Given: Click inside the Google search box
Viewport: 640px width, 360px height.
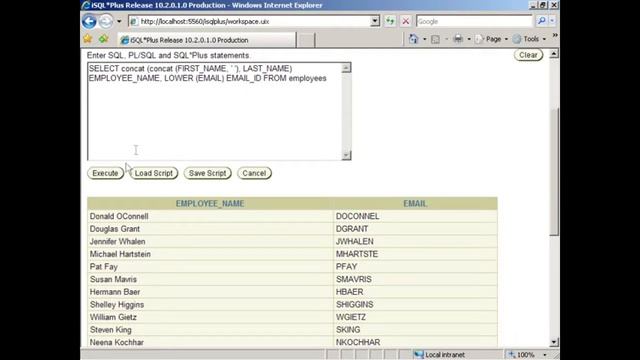Looking at the screenshot, I should [474, 21].
